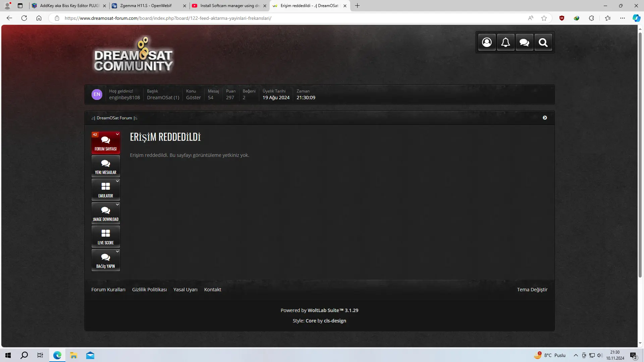Close the AddKey Biss Key Editor tab
644x362 pixels.
(104, 6)
